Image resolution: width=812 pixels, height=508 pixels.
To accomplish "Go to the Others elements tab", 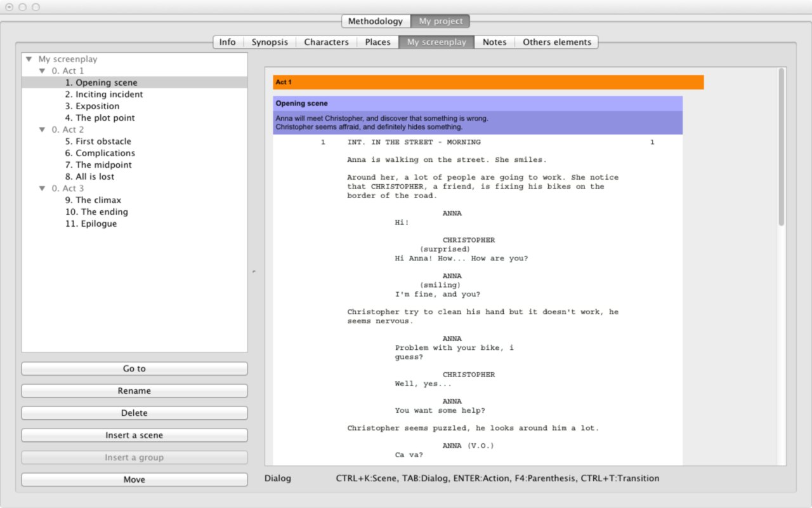I will pyautogui.click(x=556, y=42).
